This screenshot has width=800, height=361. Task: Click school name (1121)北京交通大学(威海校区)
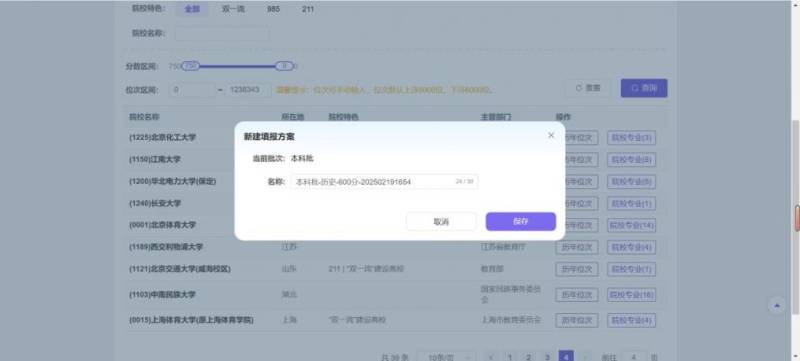click(180, 269)
